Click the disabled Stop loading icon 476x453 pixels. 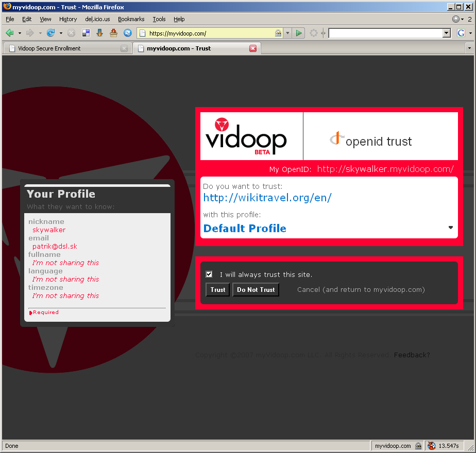coord(71,33)
